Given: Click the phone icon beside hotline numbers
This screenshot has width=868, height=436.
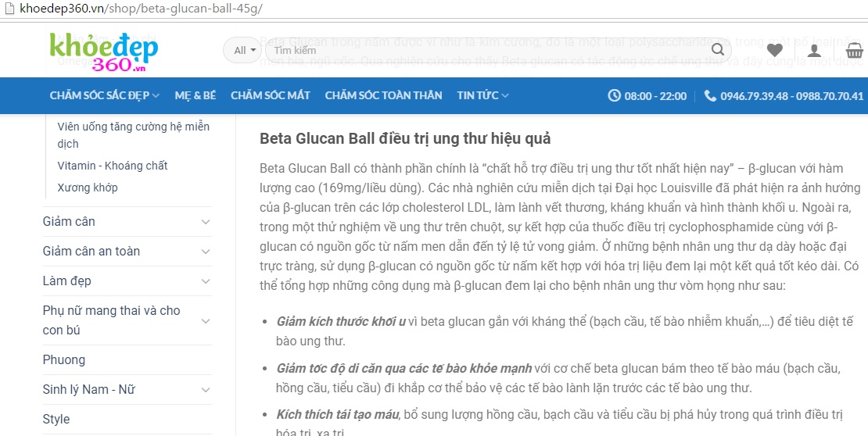Looking at the screenshot, I should tap(710, 96).
